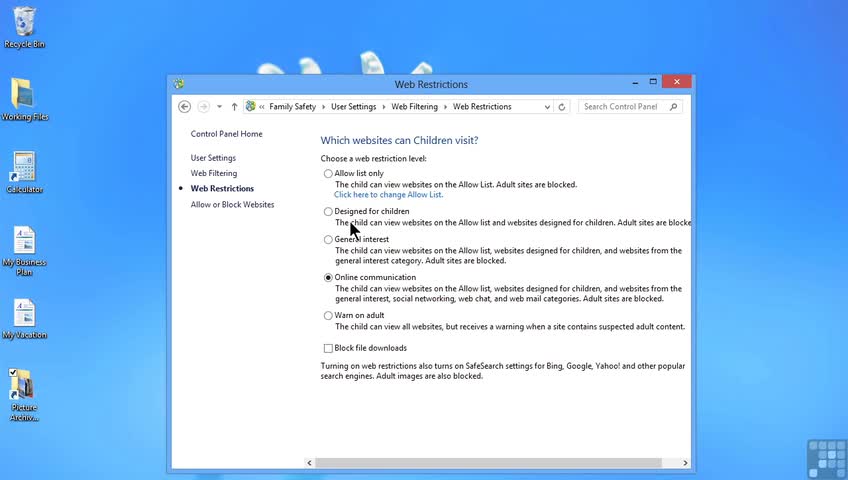Click the scrollbar right arrow
The height and width of the screenshot is (480, 848).
pyautogui.click(x=685, y=463)
